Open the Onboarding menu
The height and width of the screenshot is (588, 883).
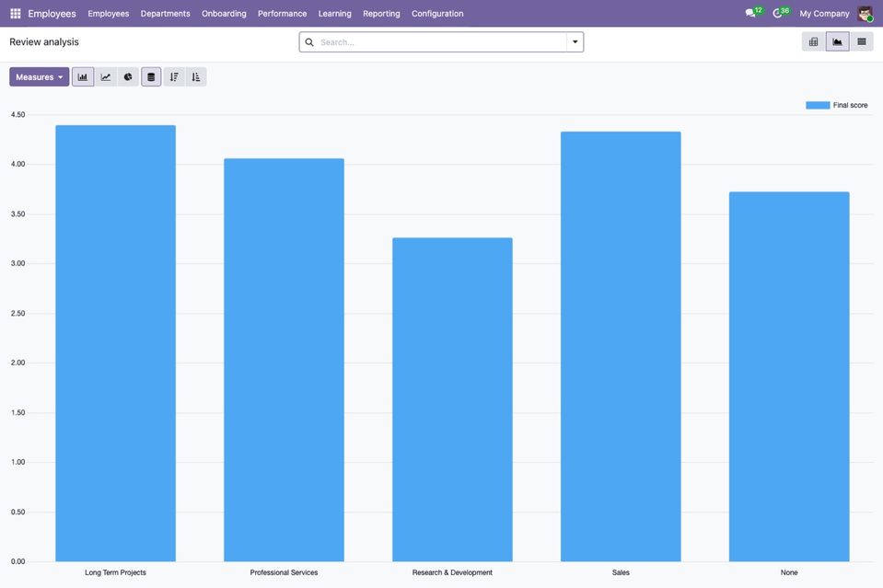[x=224, y=14]
